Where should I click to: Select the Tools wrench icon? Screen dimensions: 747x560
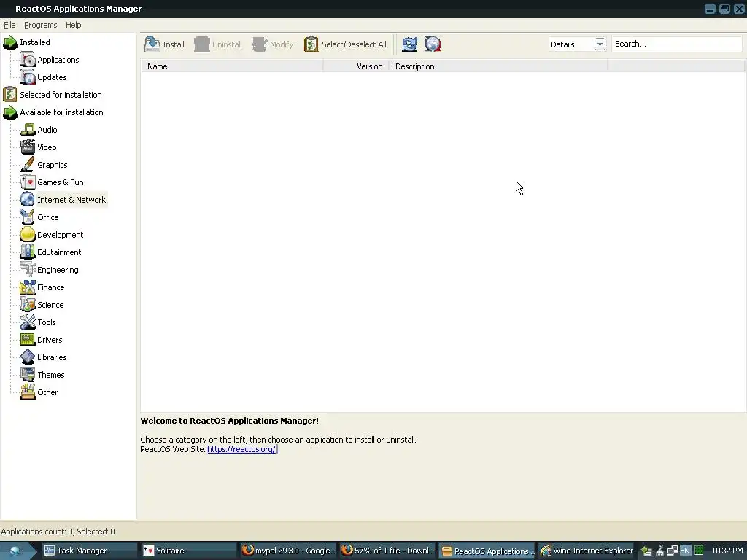(x=28, y=322)
